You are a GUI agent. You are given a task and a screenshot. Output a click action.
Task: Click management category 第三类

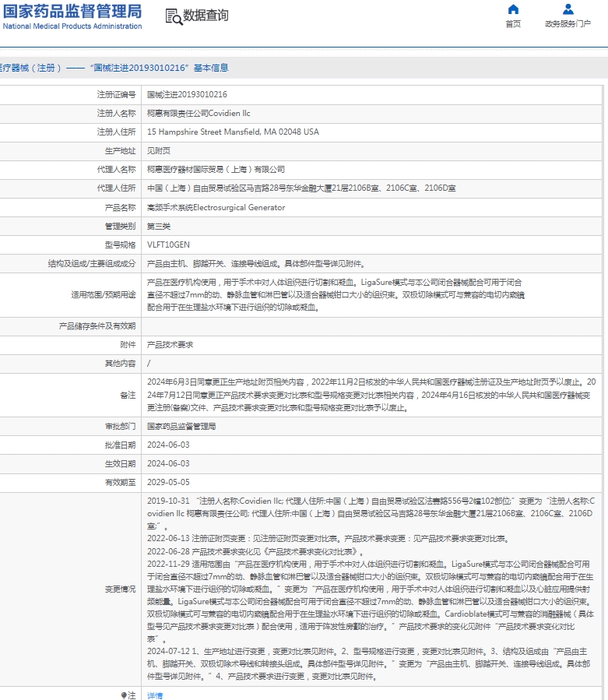tap(159, 227)
